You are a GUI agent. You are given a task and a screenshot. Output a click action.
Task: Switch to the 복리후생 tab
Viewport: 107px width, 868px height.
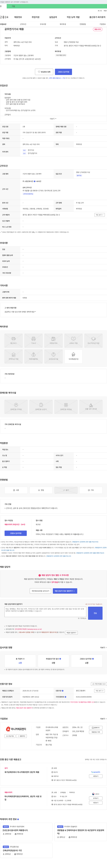[63, 24]
